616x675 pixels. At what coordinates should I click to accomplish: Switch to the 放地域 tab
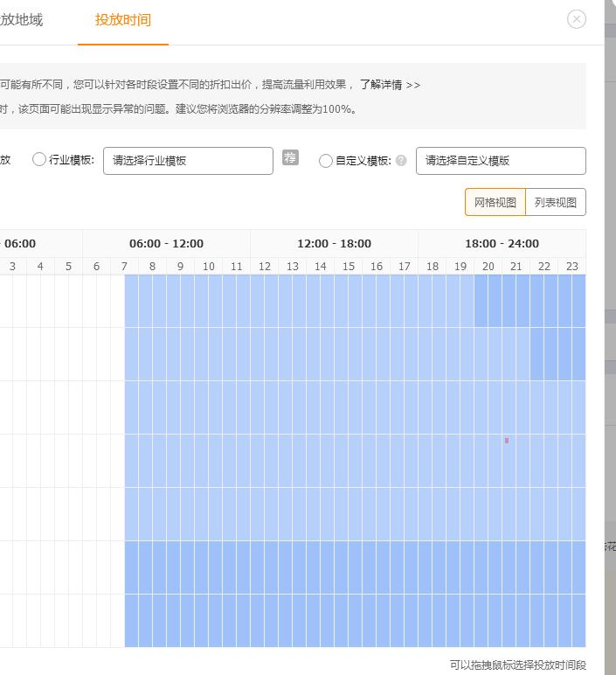pos(22,20)
